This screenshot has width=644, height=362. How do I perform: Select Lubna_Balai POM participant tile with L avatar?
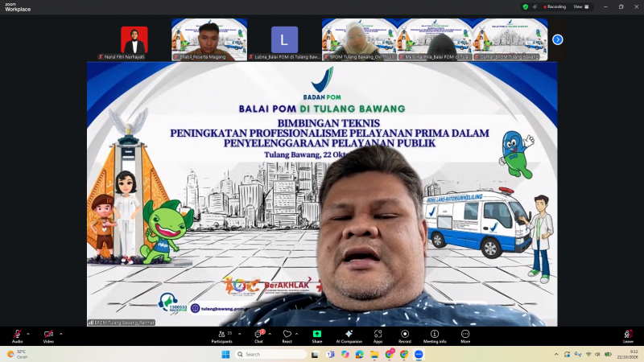(285, 39)
